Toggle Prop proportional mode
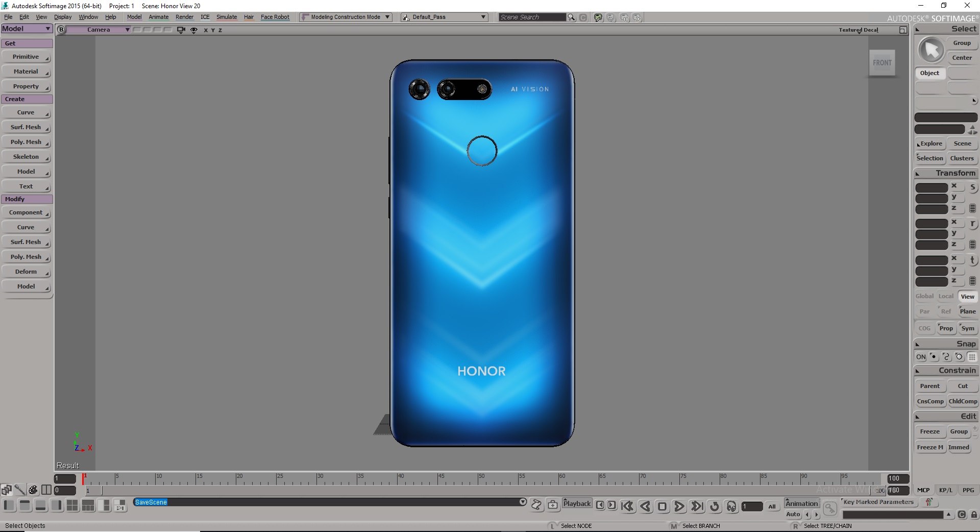This screenshot has width=980, height=532. tap(946, 328)
